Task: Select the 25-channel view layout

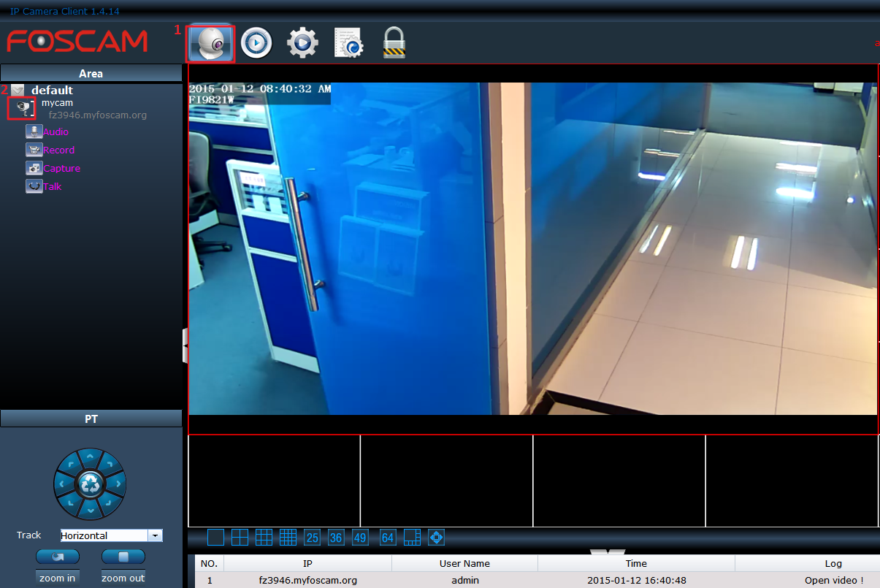Action: pos(312,538)
